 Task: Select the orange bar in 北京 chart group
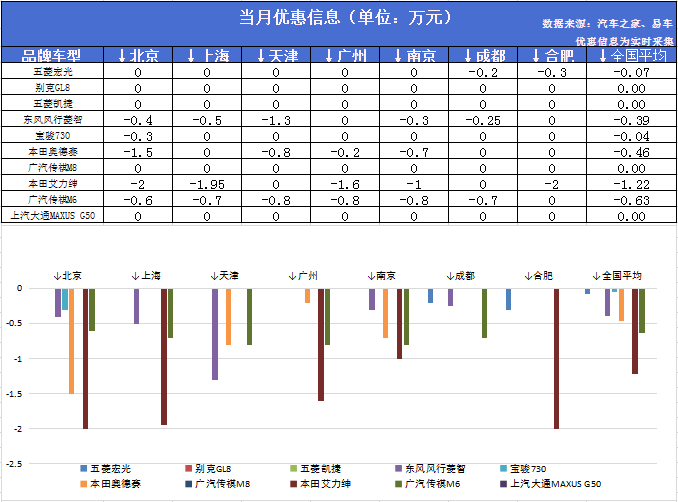72,341
